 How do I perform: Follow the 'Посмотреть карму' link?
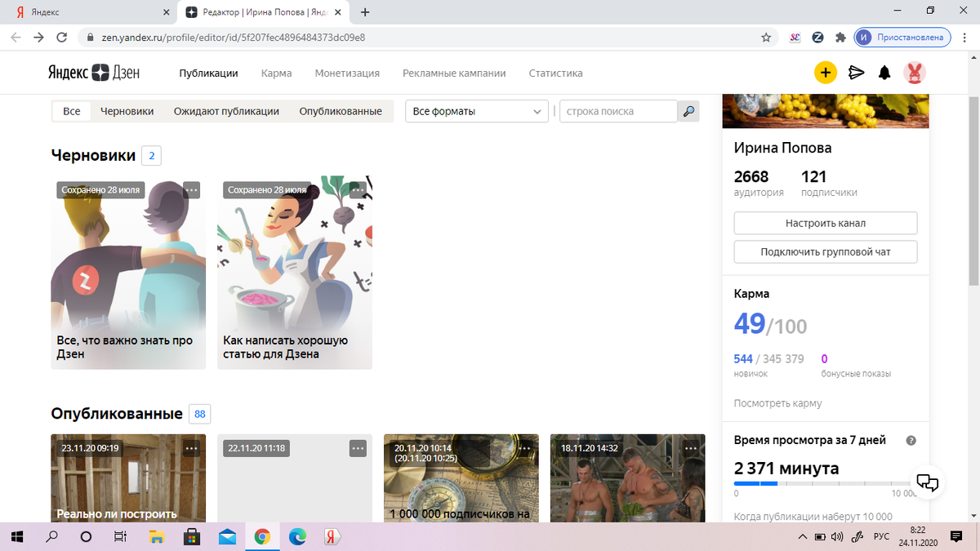(x=778, y=403)
